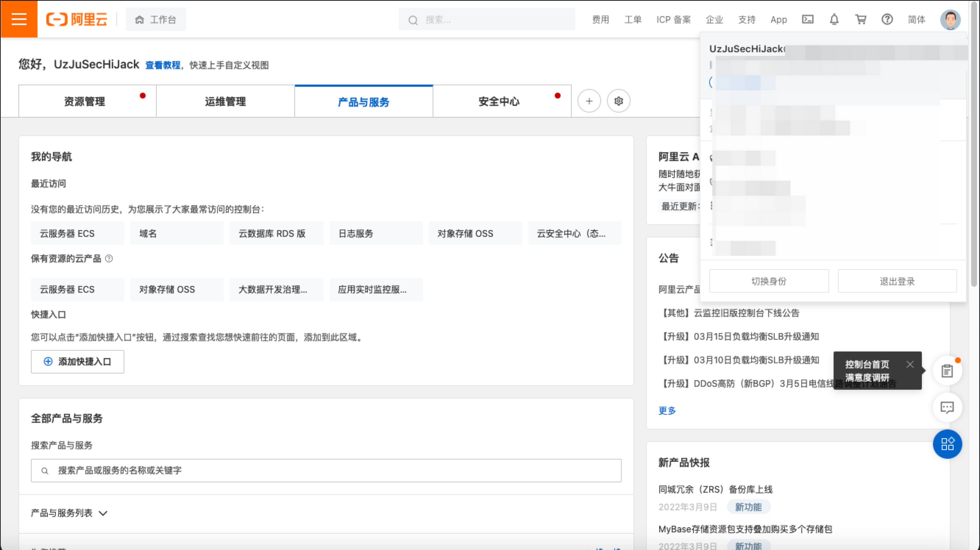Add a new tab with plus icon
This screenshot has width=980, height=550.
(x=589, y=101)
